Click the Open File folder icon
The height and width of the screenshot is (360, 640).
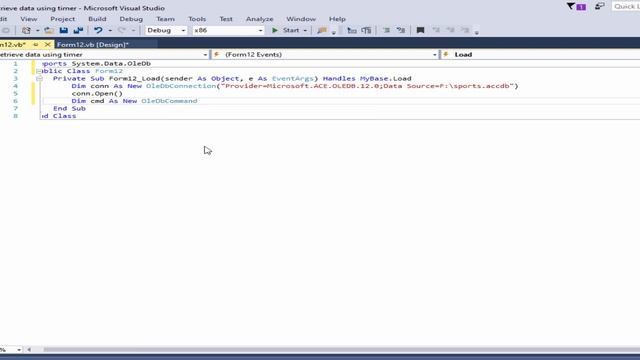pyautogui.click(x=49, y=30)
